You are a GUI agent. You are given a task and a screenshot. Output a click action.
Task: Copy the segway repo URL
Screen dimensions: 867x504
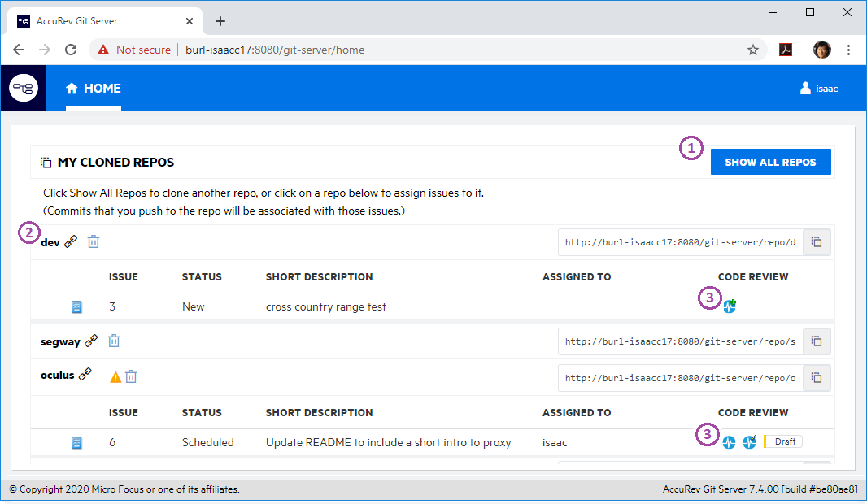[817, 342]
